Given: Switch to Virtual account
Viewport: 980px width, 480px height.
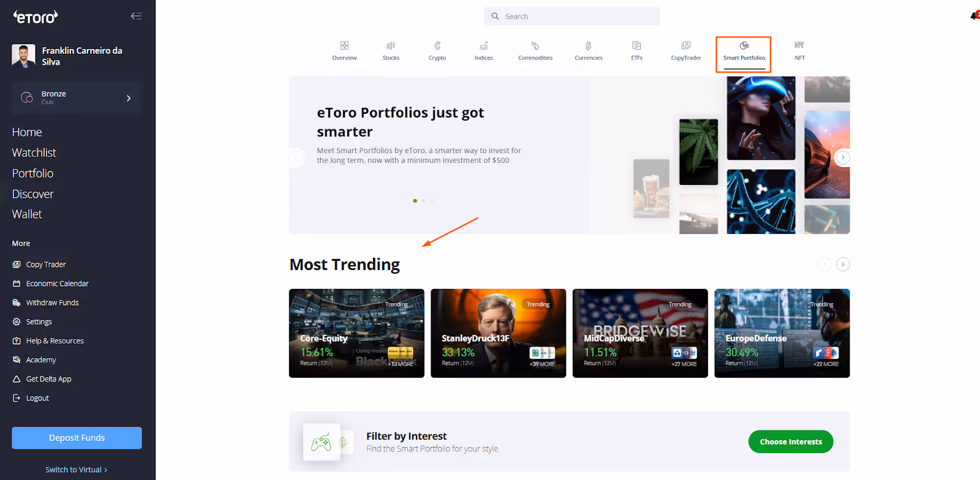Looking at the screenshot, I should click(x=76, y=470).
